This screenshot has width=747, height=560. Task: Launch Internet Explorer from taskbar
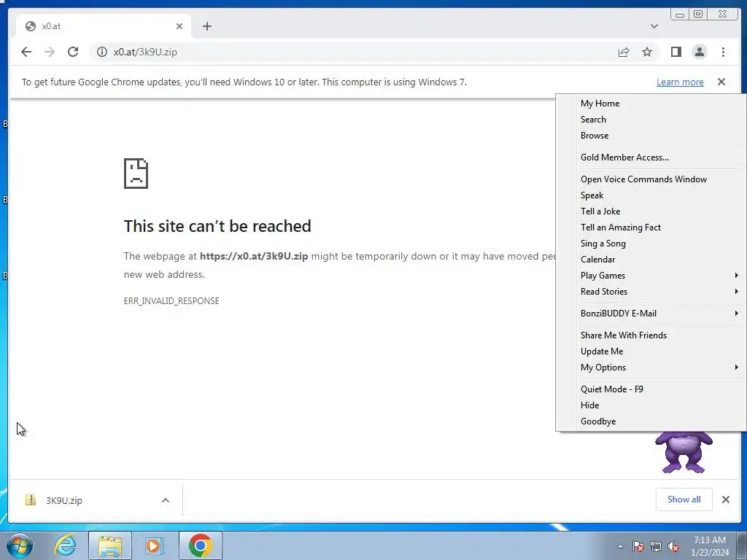pyautogui.click(x=65, y=545)
